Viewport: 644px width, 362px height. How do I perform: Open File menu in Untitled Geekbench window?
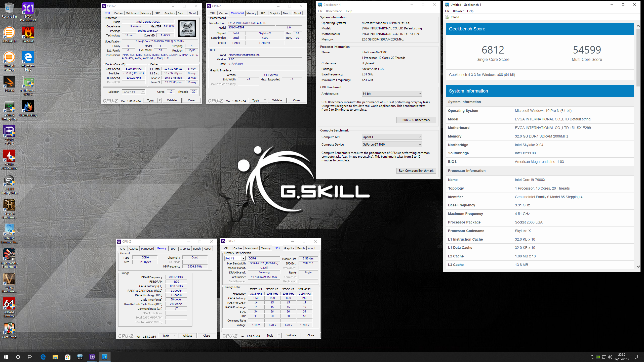[447, 11]
